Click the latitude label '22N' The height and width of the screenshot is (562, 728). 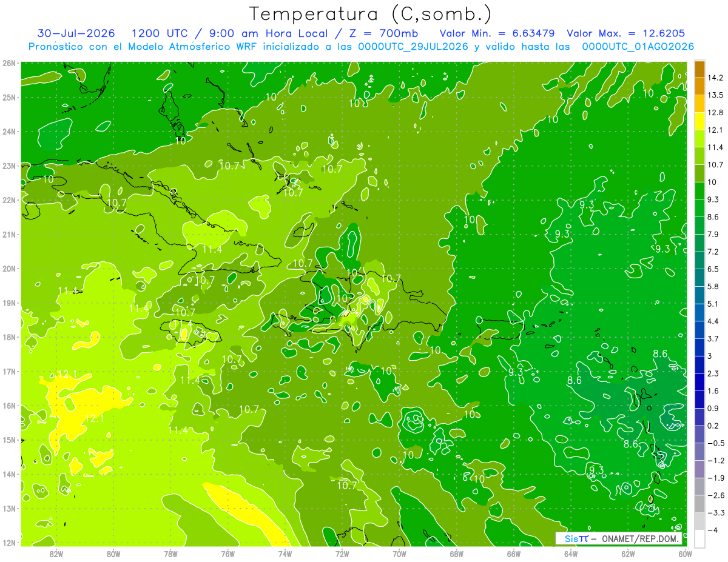pyautogui.click(x=9, y=199)
